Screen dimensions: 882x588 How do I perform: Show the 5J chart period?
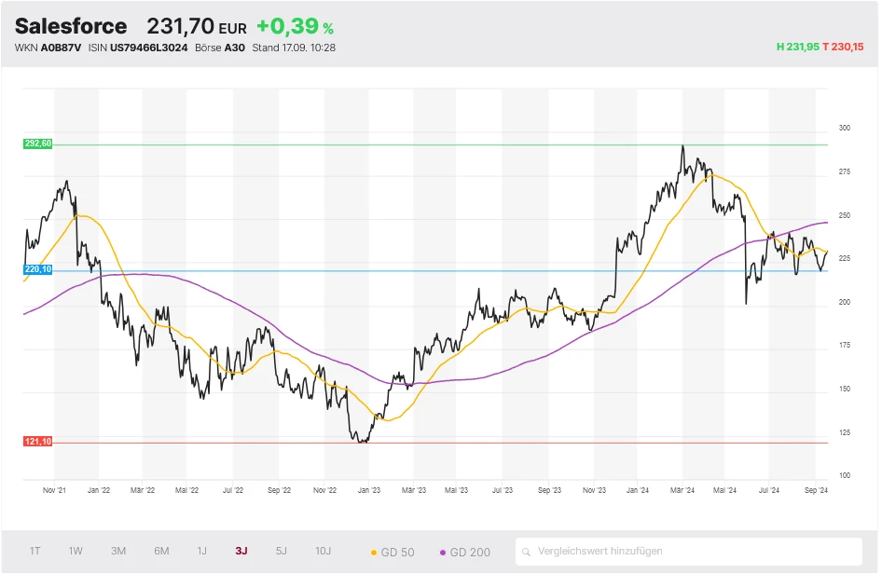(x=282, y=551)
